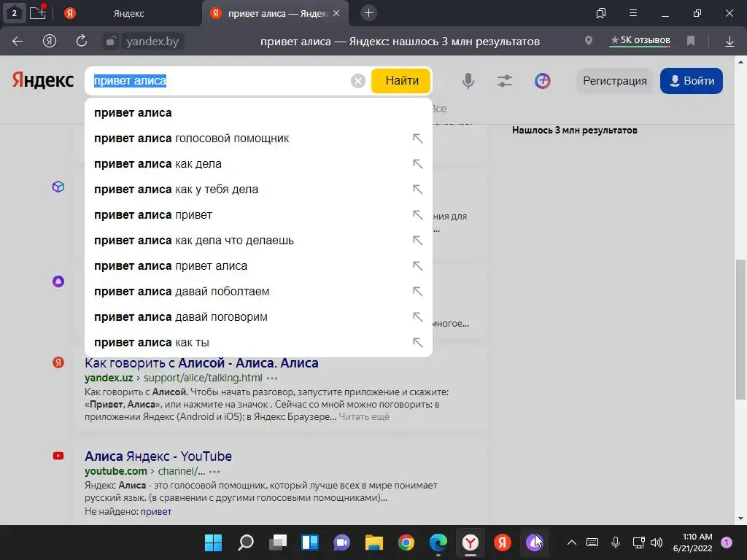This screenshot has height=560, width=747.
Task: Click the page vertical scrollbar thumb
Action: click(740, 329)
